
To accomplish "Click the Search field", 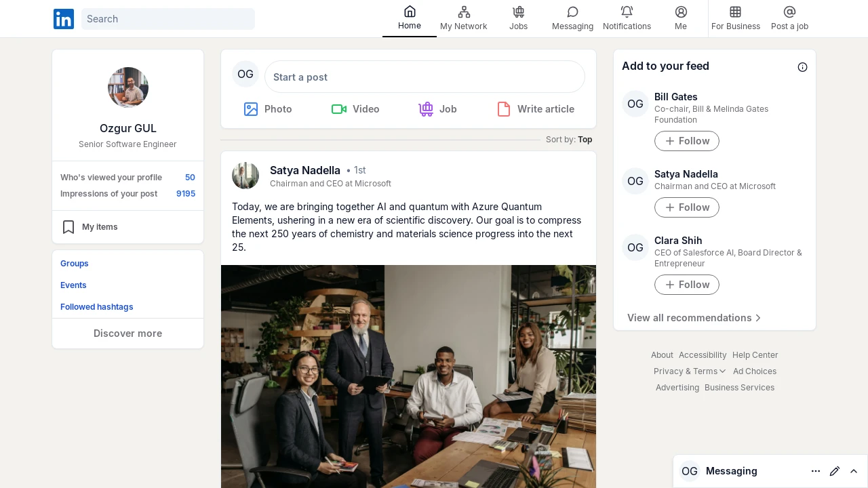I will tap(168, 19).
